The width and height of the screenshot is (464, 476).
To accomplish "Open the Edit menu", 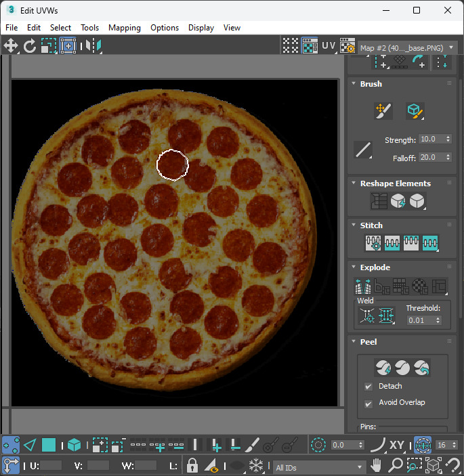I will pos(34,28).
